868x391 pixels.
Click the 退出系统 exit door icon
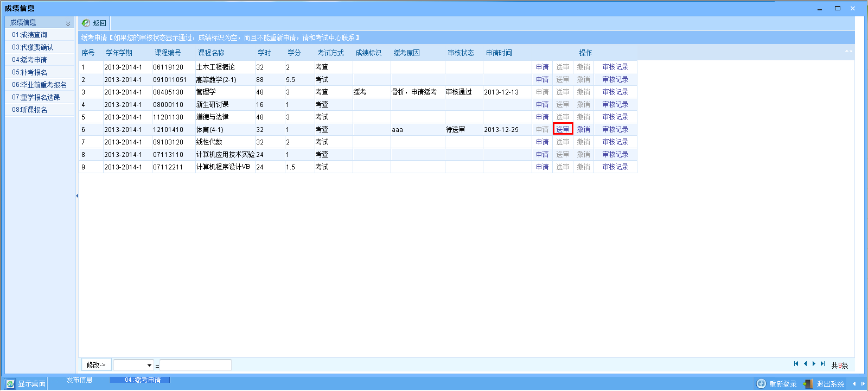coord(808,384)
